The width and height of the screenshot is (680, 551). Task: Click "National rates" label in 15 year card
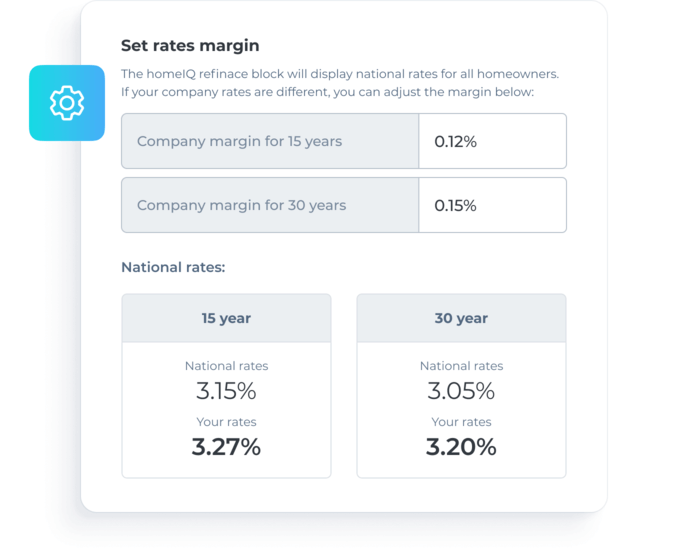pyautogui.click(x=226, y=366)
